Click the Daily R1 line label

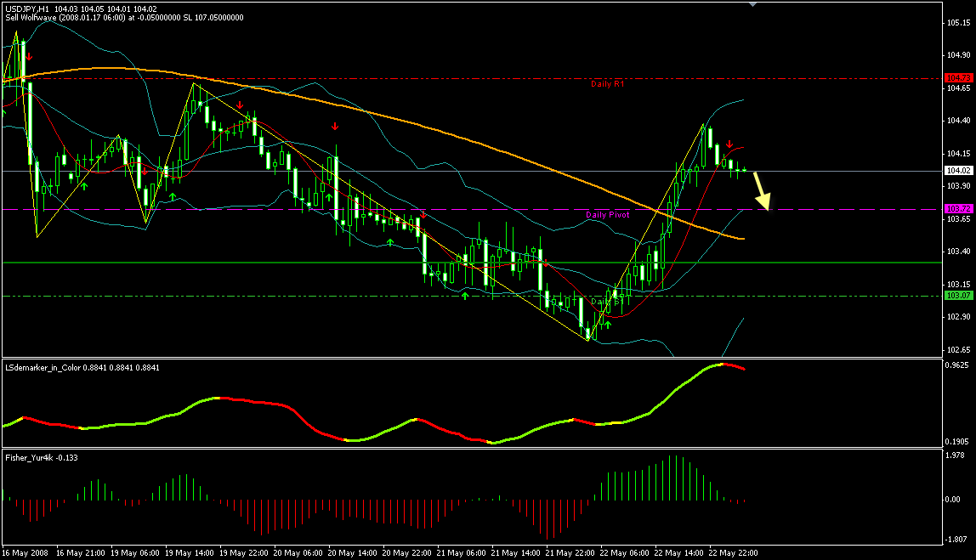608,84
